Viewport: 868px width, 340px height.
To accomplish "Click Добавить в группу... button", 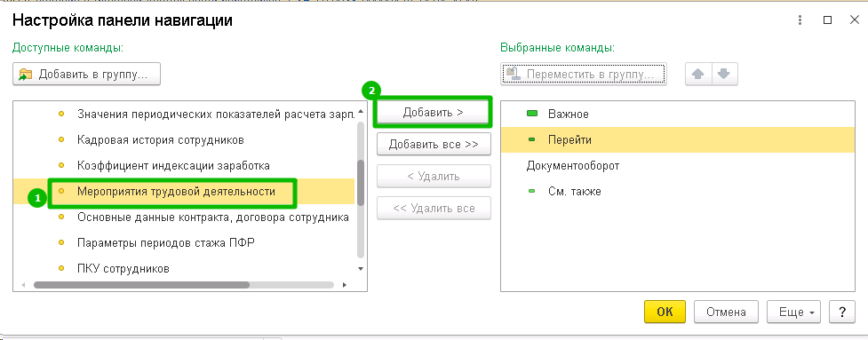I will coord(87,74).
